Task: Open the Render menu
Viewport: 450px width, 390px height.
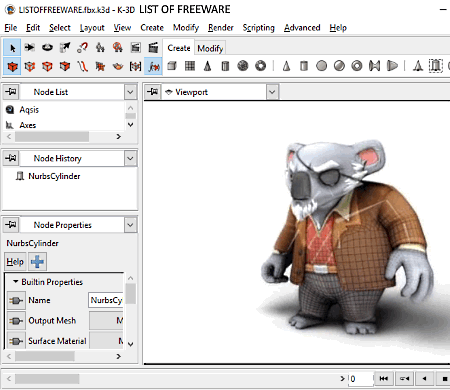Action: pyautogui.click(x=221, y=28)
